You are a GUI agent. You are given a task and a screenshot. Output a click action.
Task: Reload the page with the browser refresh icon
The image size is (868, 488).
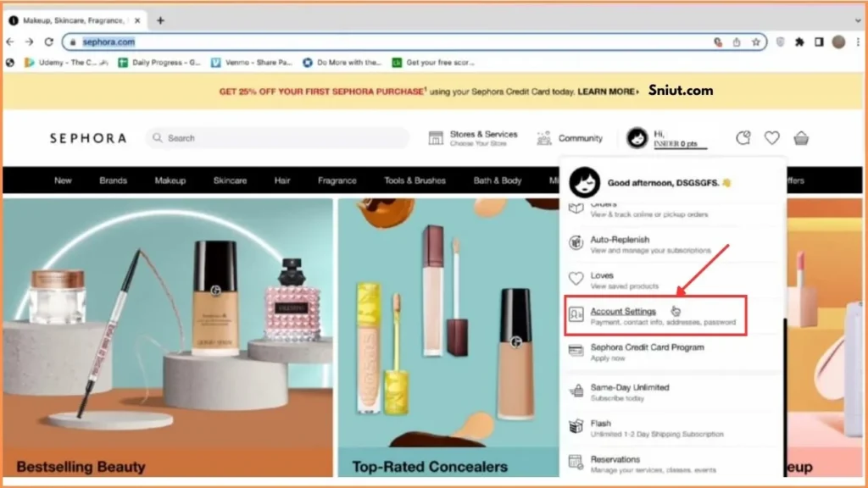click(48, 42)
